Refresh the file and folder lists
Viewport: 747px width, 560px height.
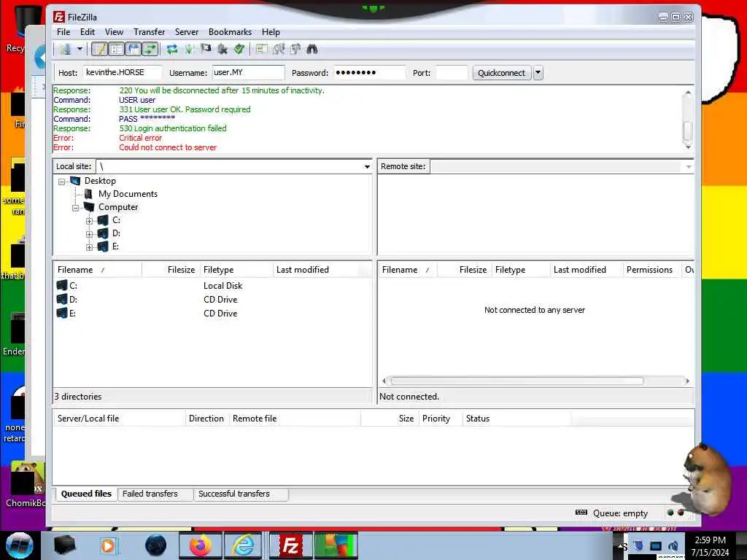(x=172, y=49)
